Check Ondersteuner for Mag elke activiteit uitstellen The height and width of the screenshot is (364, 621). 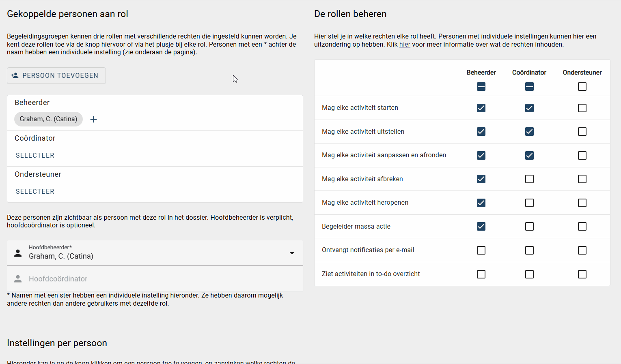[582, 132]
